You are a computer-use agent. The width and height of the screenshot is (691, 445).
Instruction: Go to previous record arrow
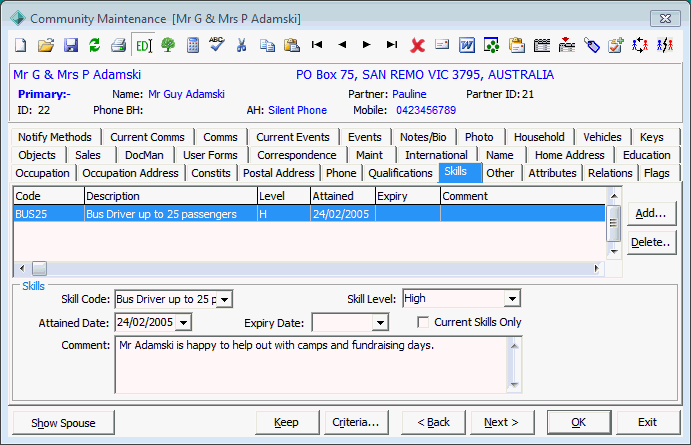(342, 44)
